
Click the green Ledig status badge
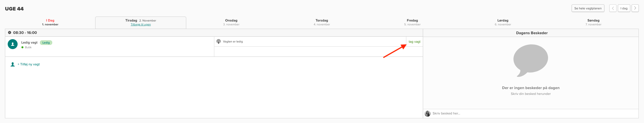[46, 42]
